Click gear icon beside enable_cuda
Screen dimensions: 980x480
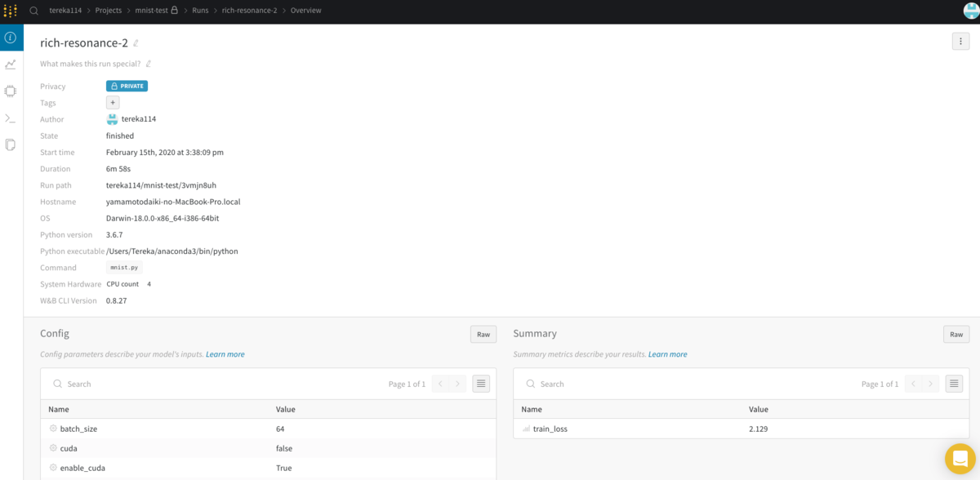coord(53,468)
